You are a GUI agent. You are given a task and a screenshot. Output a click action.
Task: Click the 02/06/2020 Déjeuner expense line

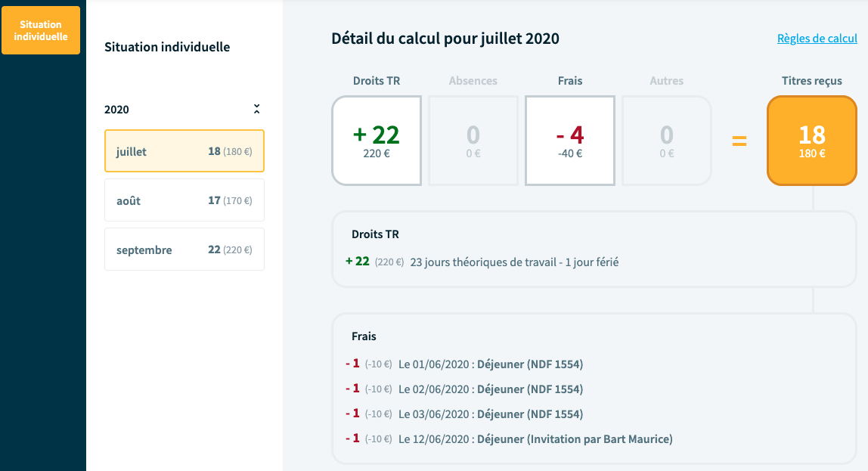(x=490, y=389)
